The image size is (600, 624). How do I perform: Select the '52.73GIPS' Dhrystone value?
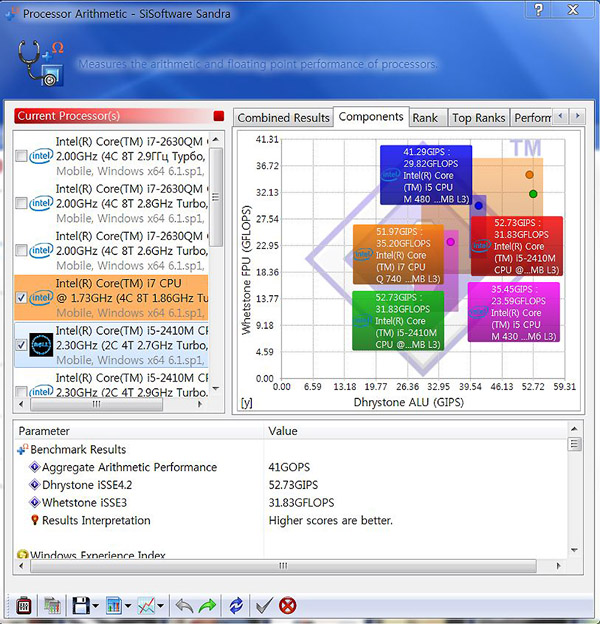pos(293,485)
